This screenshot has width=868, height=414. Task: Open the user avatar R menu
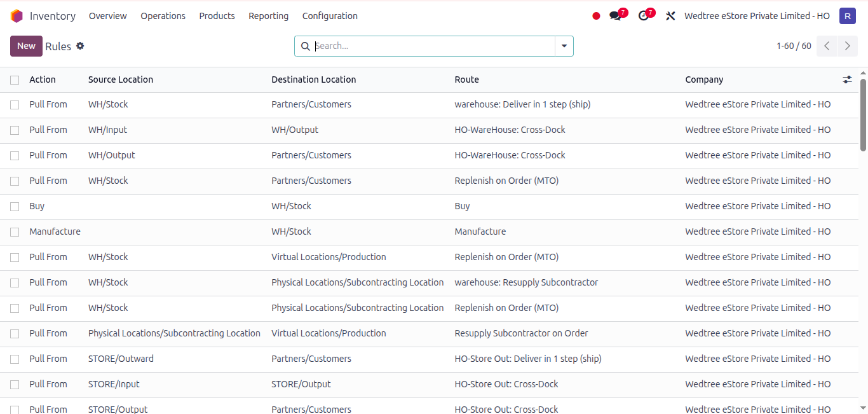(x=847, y=16)
